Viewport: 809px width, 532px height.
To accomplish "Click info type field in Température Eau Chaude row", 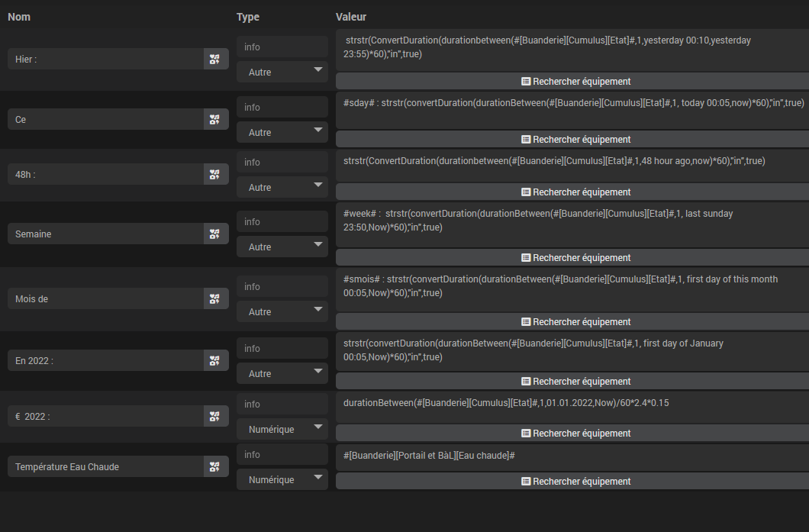I will 282,455.
